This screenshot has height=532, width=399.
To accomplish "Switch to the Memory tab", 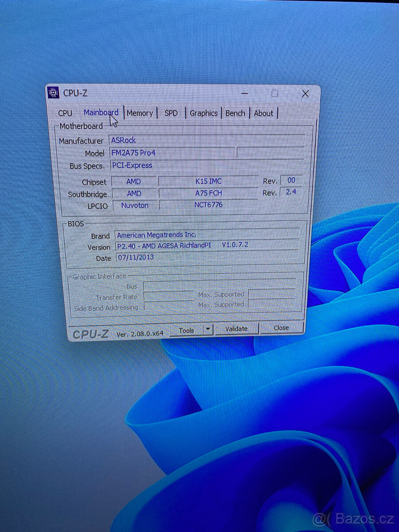I will (x=140, y=113).
